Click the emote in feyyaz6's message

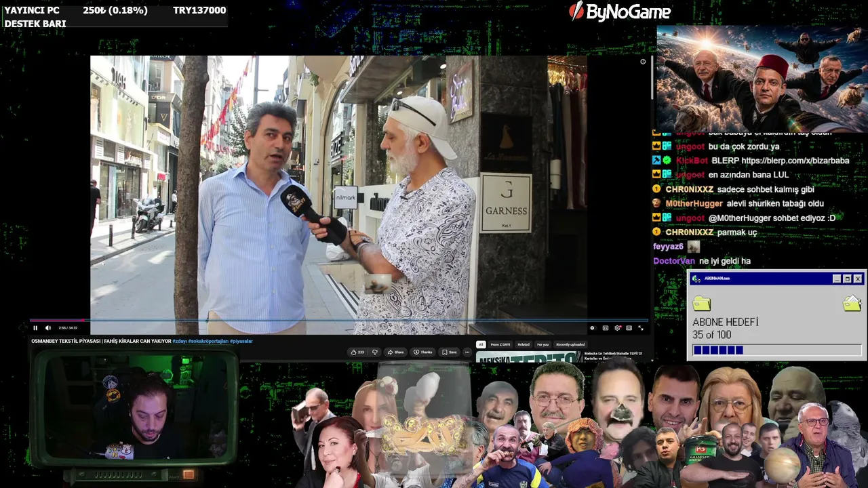click(x=693, y=247)
